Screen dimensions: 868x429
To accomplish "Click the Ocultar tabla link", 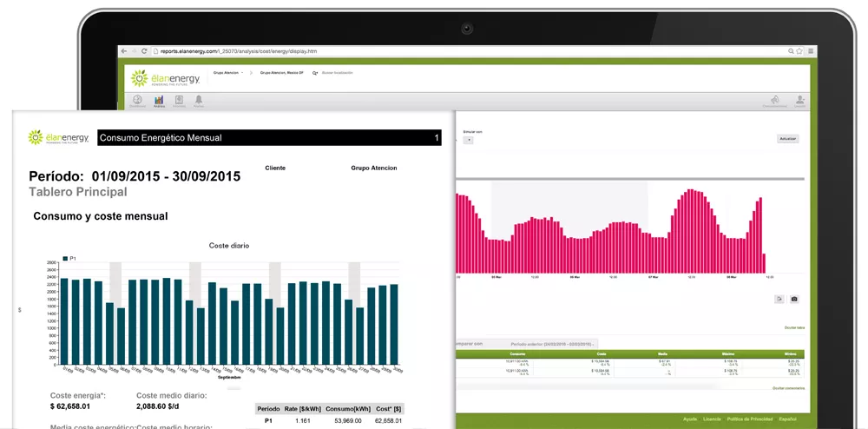I will click(794, 327).
